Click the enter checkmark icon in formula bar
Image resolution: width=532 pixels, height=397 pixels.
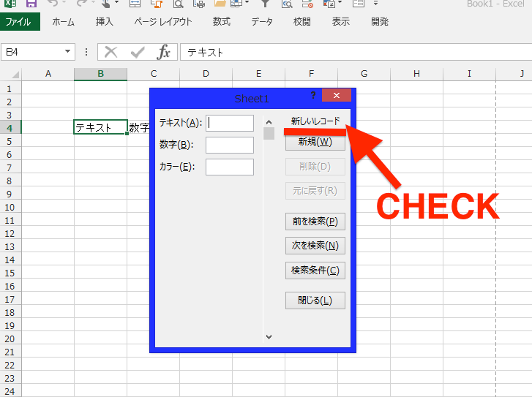point(138,52)
